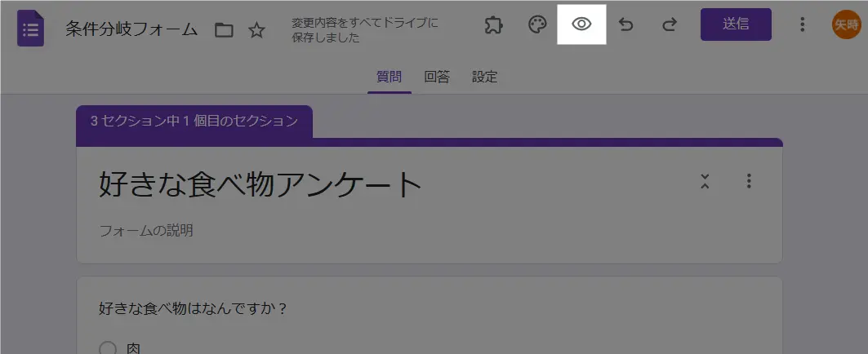The height and width of the screenshot is (354, 868).
Task: Collapse the section with chevron icon
Action: click(705, 181)
